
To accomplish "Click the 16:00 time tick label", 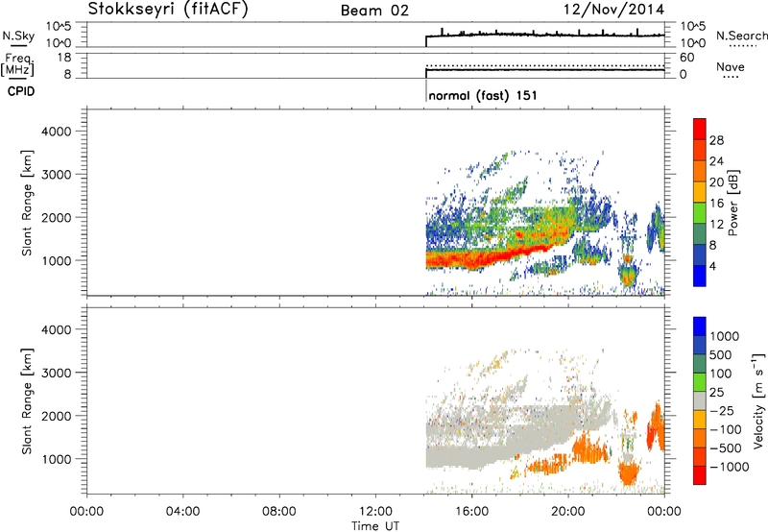I will coord(471,512).
